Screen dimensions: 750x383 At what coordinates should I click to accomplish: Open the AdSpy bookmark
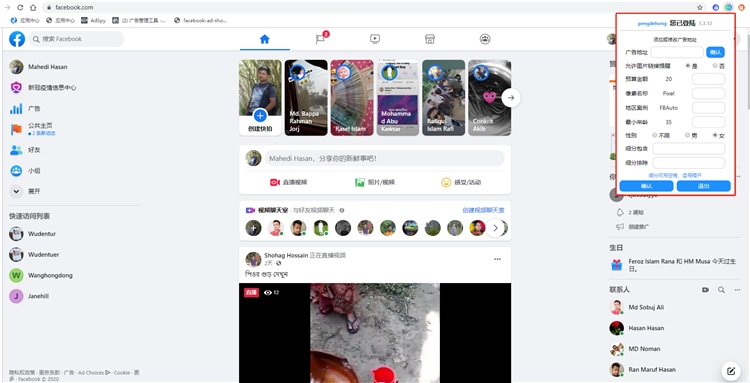pos(93,21)
